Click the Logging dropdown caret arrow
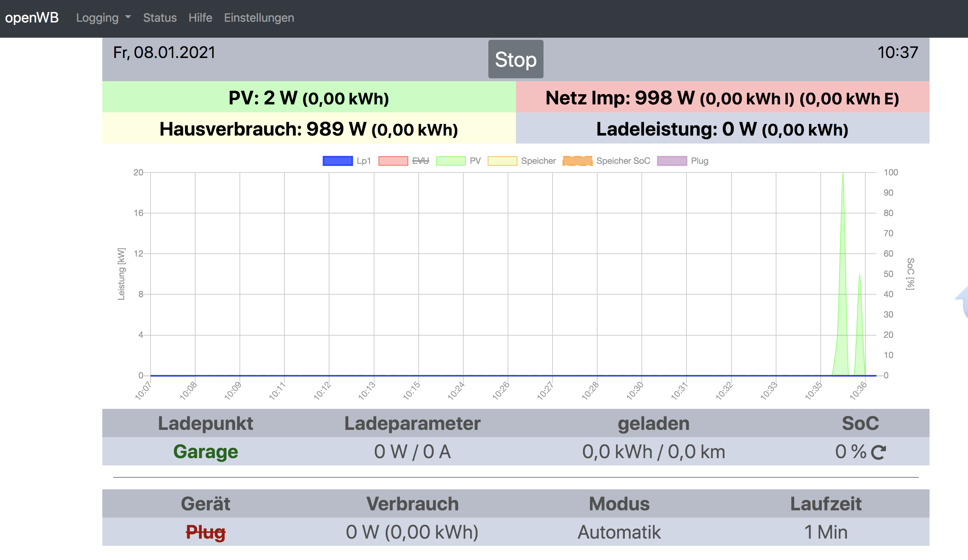 pos(128,17)
